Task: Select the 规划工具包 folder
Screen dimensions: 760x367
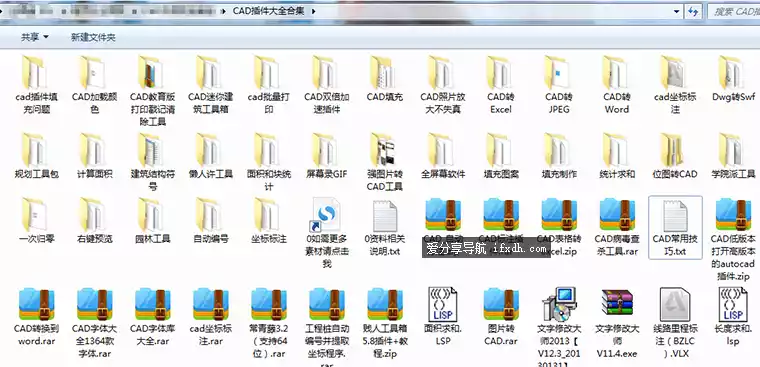Action: point(36,156)
